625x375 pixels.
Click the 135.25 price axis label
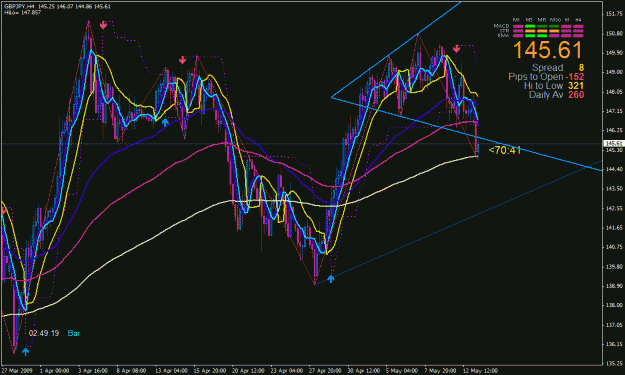(x=615, y=363)
